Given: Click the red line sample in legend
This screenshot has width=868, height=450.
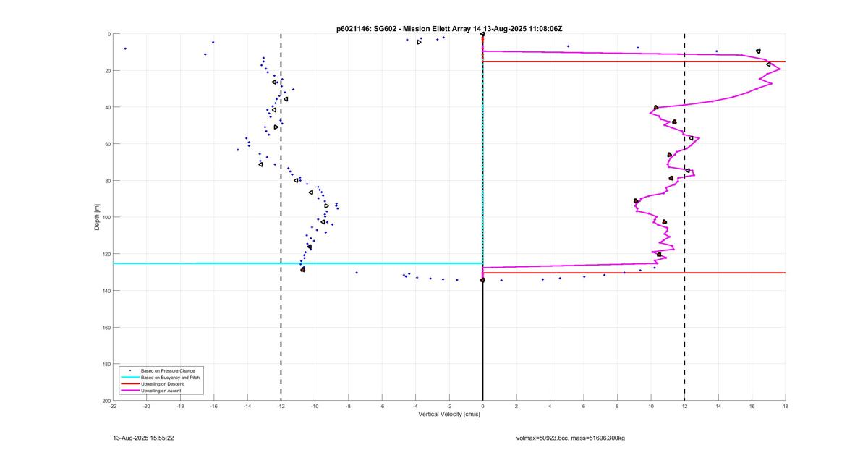Looking at the screenshot, I should 129,384.
